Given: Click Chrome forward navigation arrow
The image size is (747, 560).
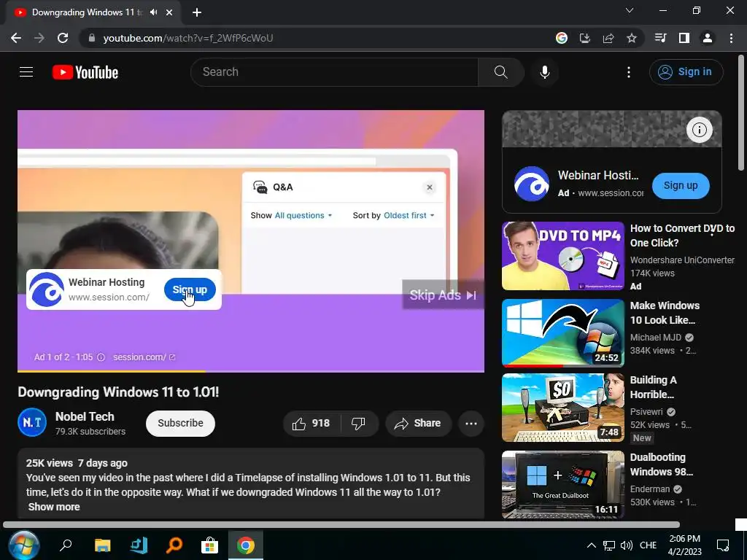Looking at the screenshot, I should point(39,38).
